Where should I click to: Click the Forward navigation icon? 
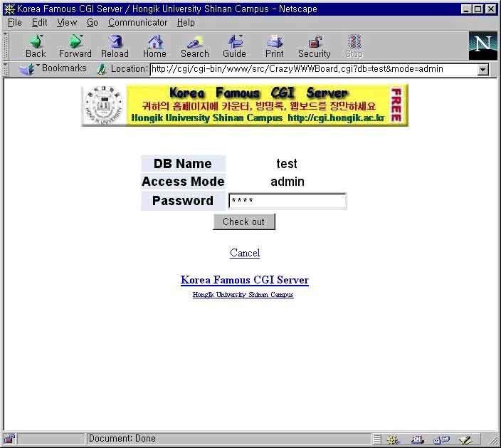[75, 46]
